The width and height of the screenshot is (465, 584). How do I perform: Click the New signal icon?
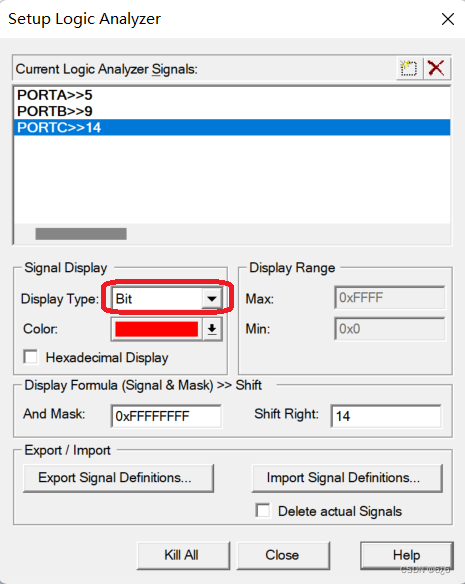click(409, 69)
